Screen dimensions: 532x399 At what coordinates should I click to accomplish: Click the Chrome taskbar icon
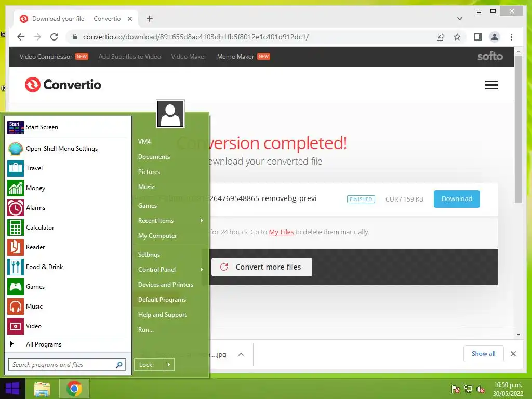click(74, 389)
